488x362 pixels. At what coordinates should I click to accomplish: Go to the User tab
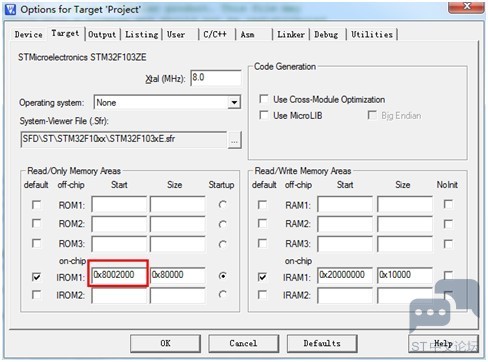tap(176, 34)
